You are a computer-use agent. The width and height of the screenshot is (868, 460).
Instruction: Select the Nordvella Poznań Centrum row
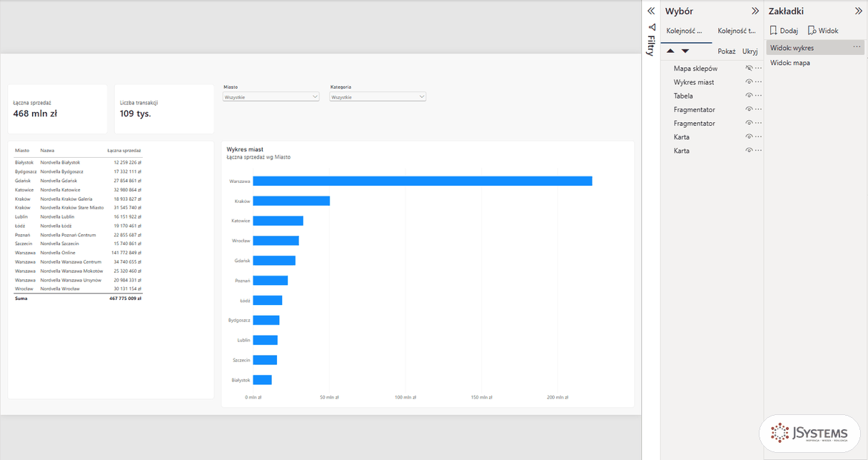click(78, 235)
